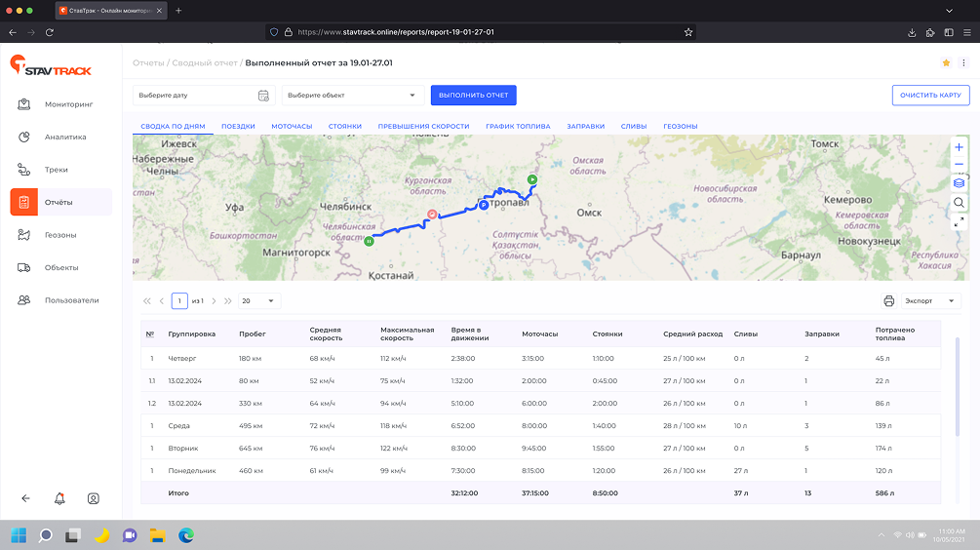Click the printer icon above the table

click(x=888, y=301)
